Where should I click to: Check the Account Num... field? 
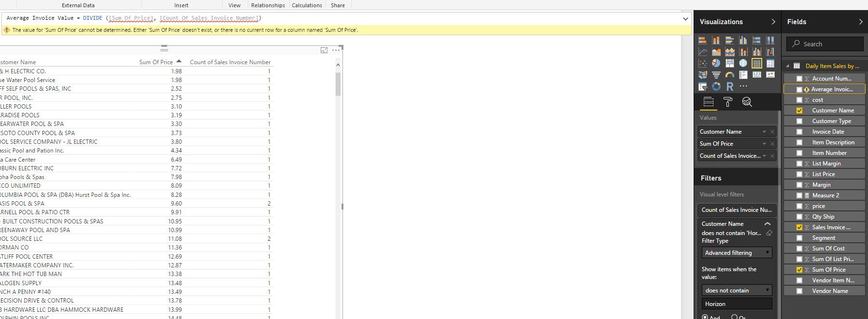click(799, 79)
